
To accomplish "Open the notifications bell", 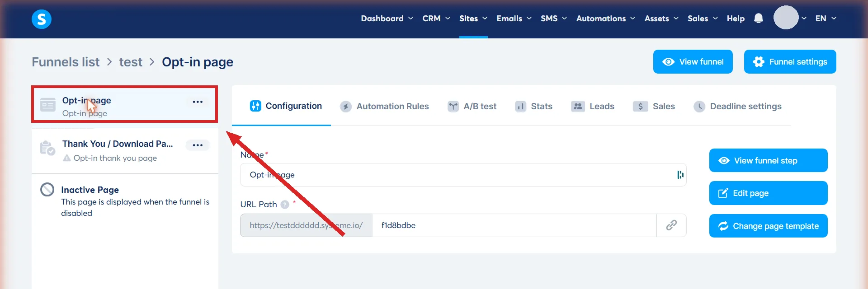I will point(759,19).
